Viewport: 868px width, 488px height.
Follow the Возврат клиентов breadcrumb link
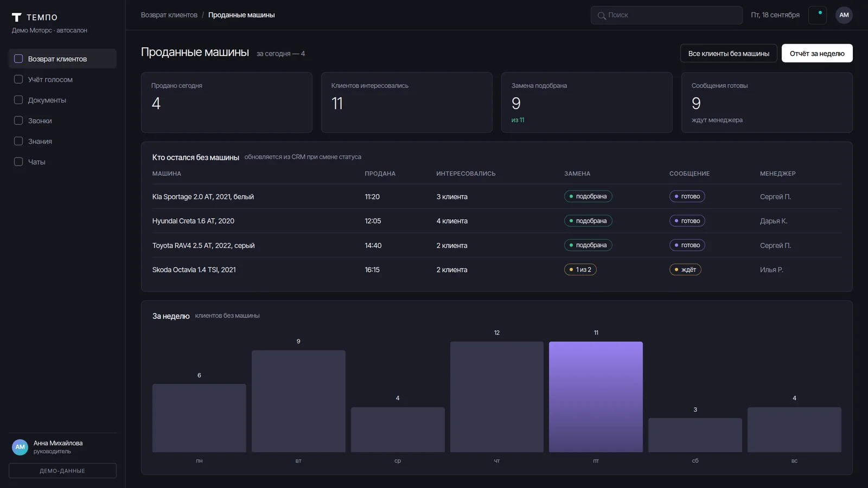tap(169, 15)
